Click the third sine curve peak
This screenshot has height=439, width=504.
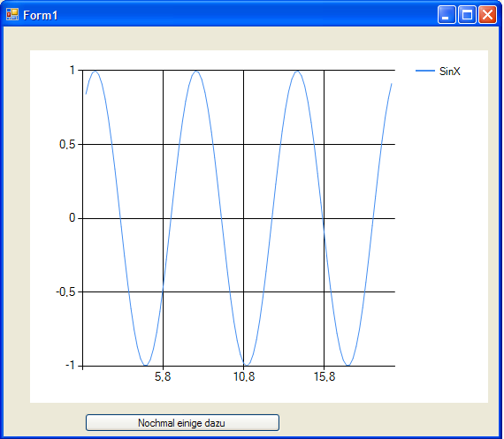coord(297,72)
